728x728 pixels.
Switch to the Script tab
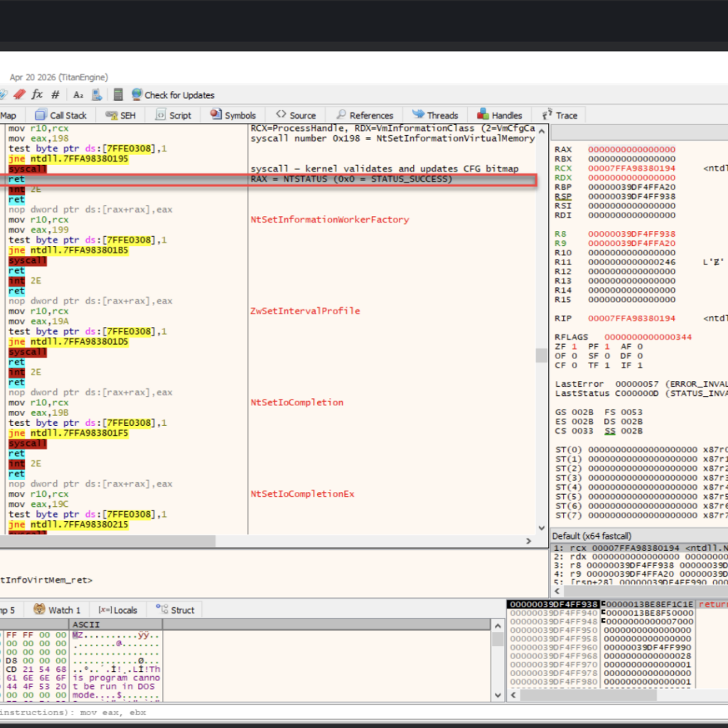173,115
